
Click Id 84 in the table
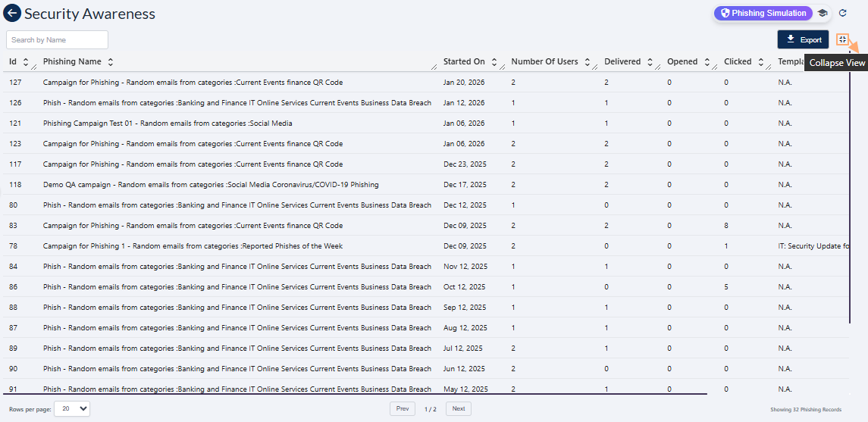(x=14, y=267)
